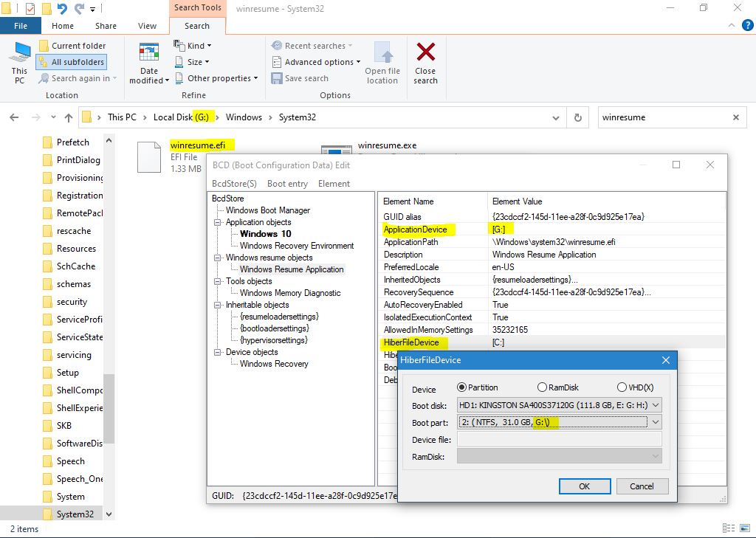Click the red Close search icon

click(x=425, y=54)
